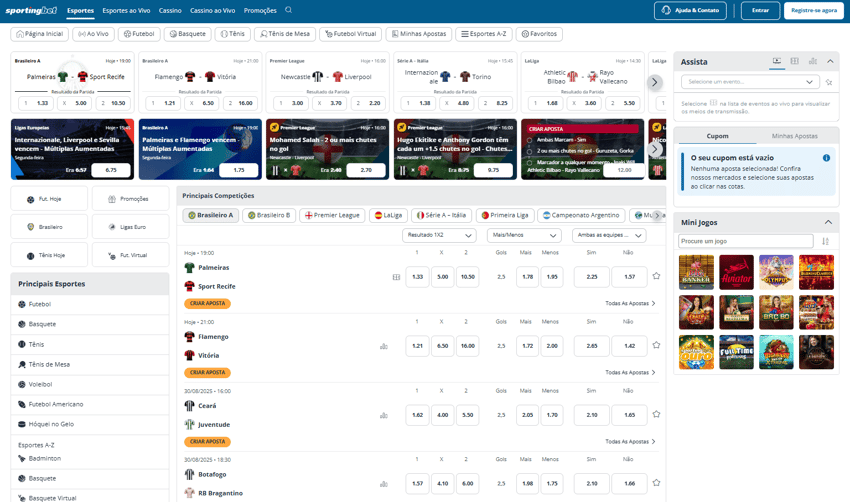
Task: Favorite the Palmeiras vs Sport Recife match
Action: coord(656,276)
